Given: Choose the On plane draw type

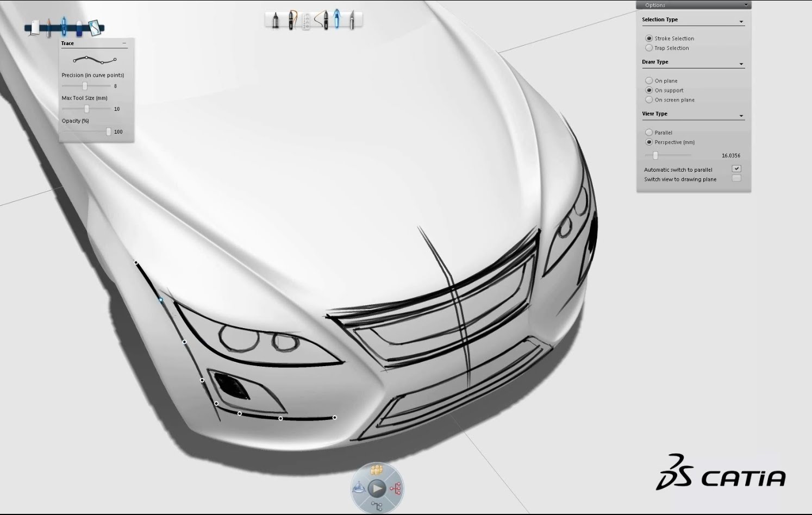Looking at the screenshot, I should [x=649, y=81].
